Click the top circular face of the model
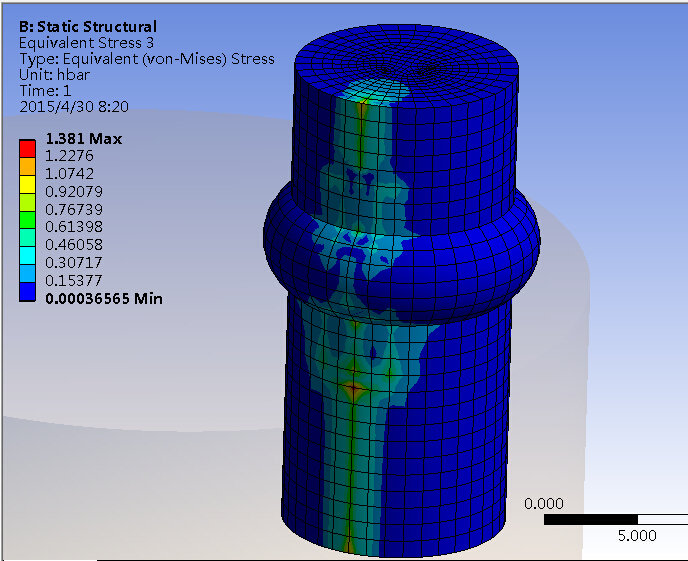The image size is (688, 561). (x=407, y=67)
